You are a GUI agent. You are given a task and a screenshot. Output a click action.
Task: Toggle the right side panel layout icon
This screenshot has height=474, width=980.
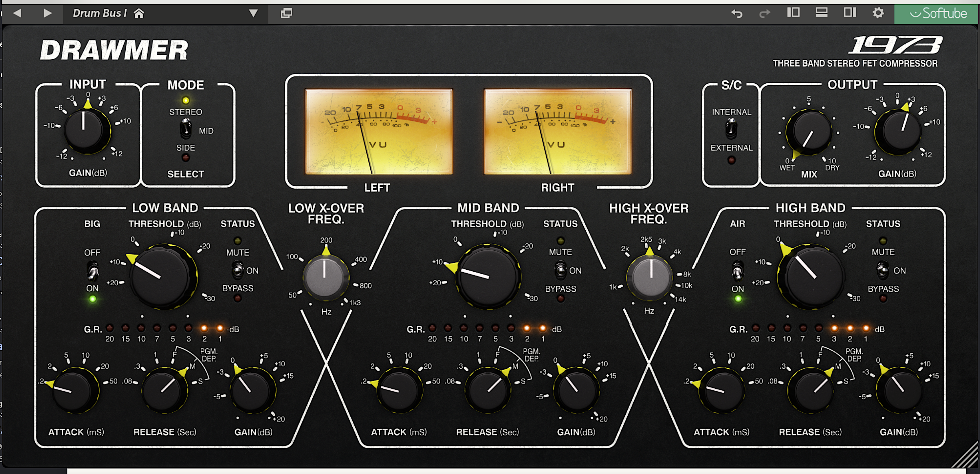tap(850, 13)
